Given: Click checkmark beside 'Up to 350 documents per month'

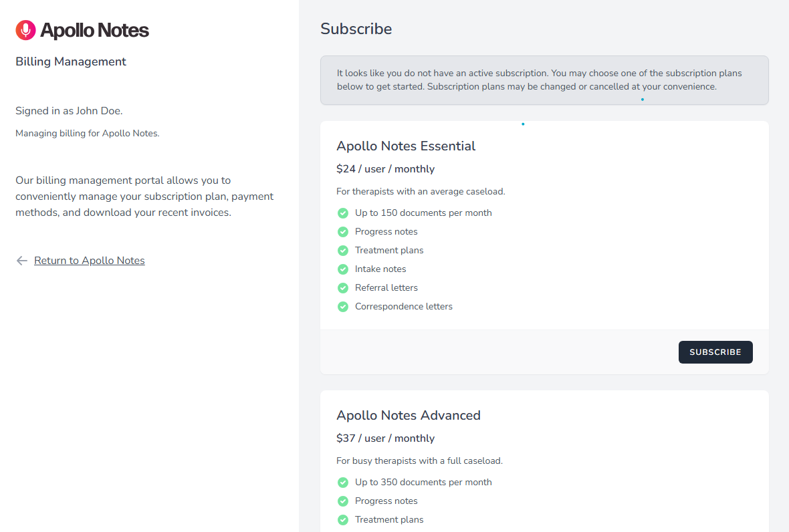Looking at the screenshot, I should (343, 482).
